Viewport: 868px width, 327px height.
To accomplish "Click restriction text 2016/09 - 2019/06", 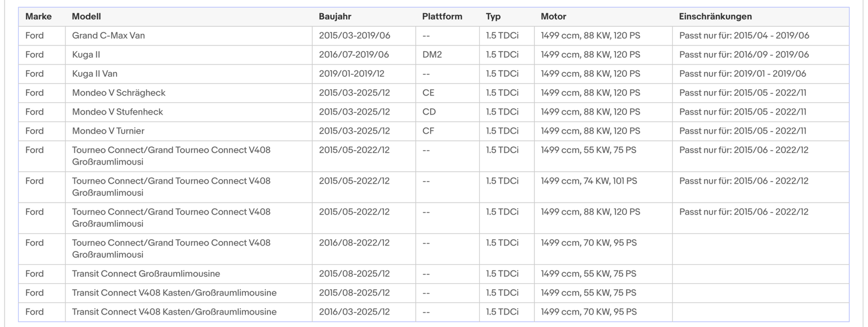I will (771, 54).
